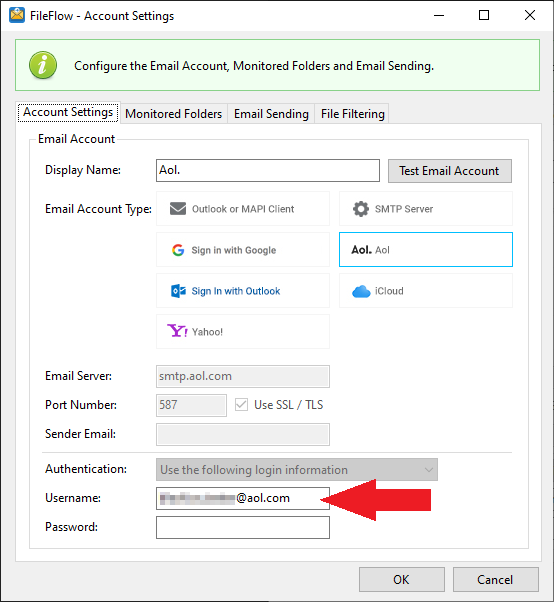Image resolution: width=554 pixels, height=602 pixels.
Task: Select the Outlook or MAPI Client envelope icon
Action: [x=178, y=209]
